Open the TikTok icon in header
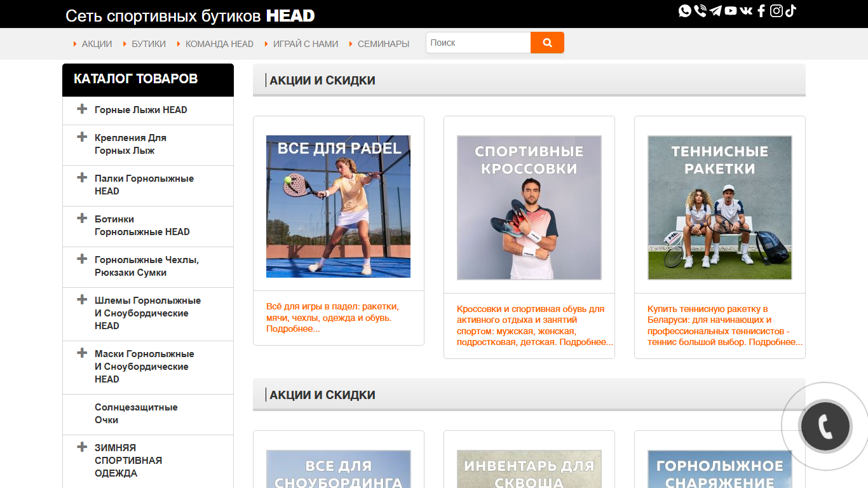This screenshot has height=488, width=868. tap(790, 10)
